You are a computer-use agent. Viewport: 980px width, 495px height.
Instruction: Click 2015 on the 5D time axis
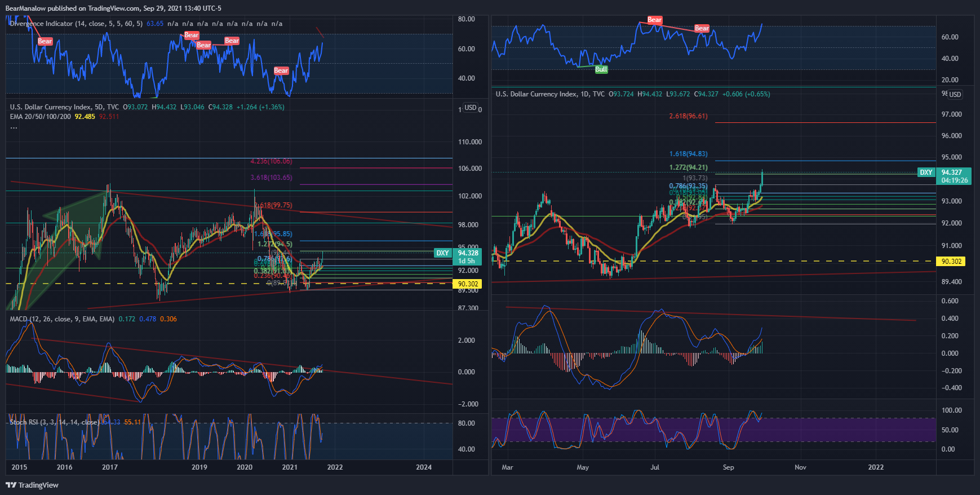point(19,467)
